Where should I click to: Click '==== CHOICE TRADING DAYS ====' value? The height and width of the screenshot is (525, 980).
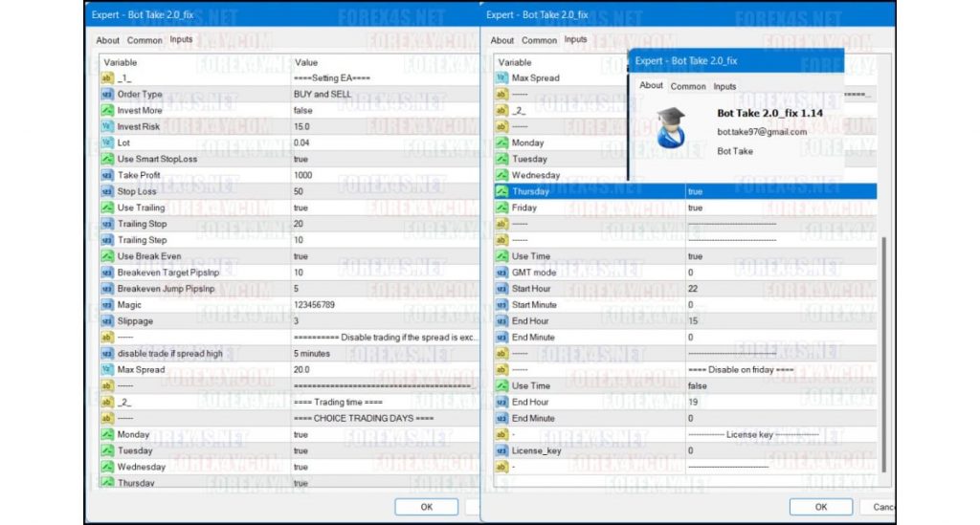point(364,419)
